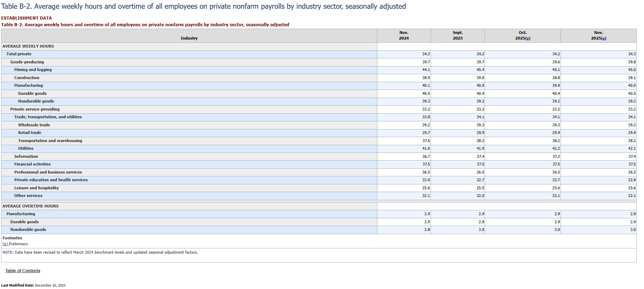Click the Sept. 2025 column header
The height and width of the screenshot is (289, 644).
click(x=458, y=35)
